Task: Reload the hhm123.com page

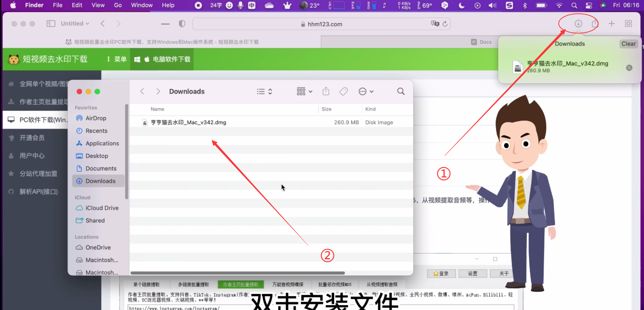Action: click(x=445, y=24)
